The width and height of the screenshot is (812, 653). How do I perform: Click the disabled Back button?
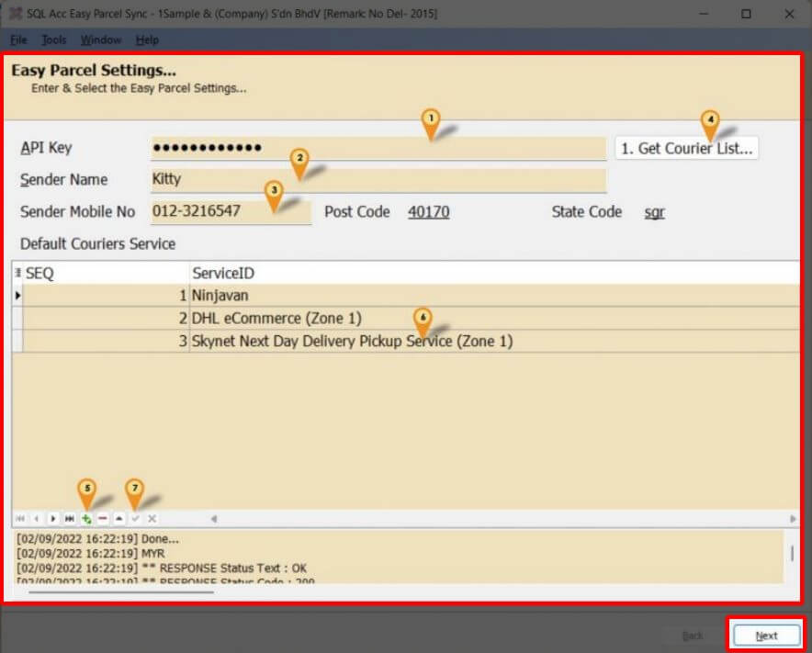(693, 636)
